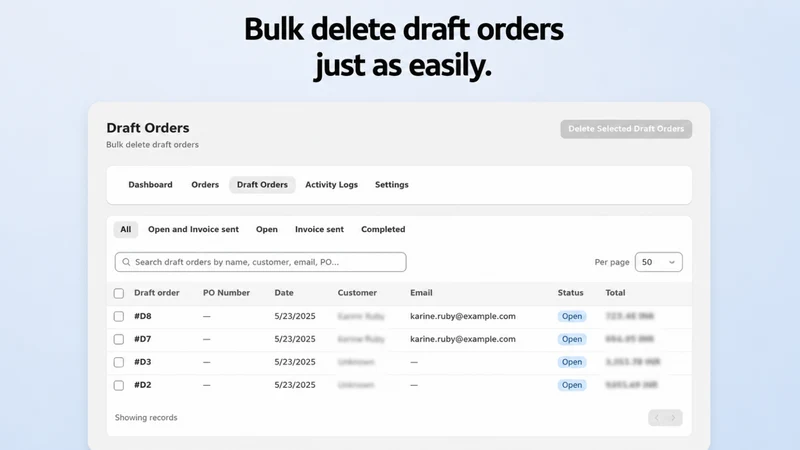Image resolution: width=800 pixels, height=450 pixels.
Task: Click the date 5/23/2025 in #D8 row
Action: (295, 316)
